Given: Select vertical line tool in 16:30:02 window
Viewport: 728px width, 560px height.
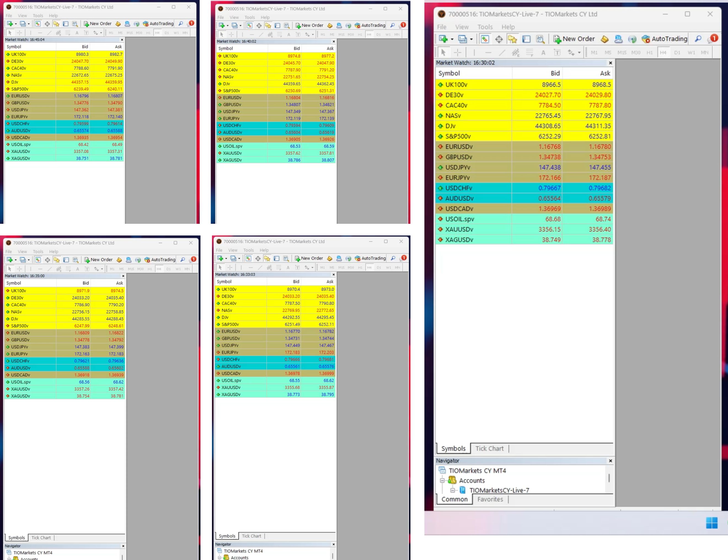Looking at the screenshot, I should click(x=474, y=52).
